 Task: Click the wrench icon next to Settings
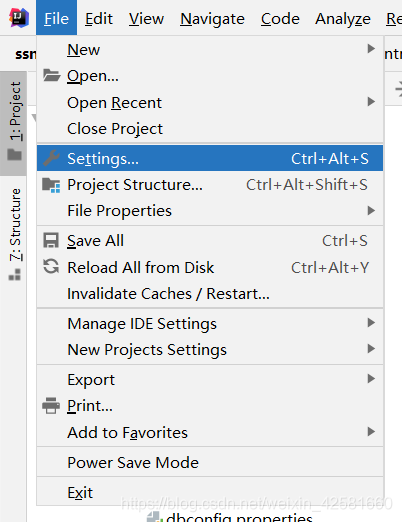[x=51, y=158]
